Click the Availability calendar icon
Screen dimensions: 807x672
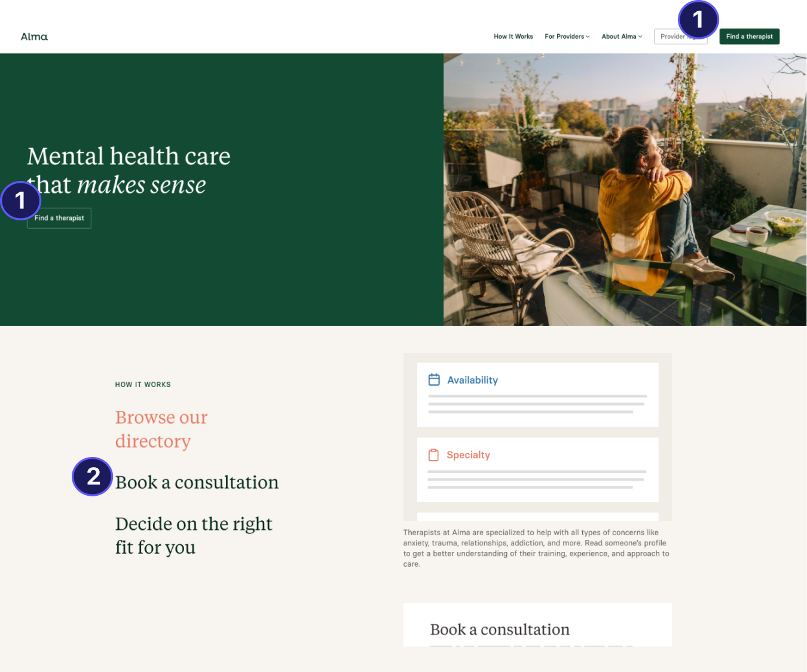coord(434,379)
